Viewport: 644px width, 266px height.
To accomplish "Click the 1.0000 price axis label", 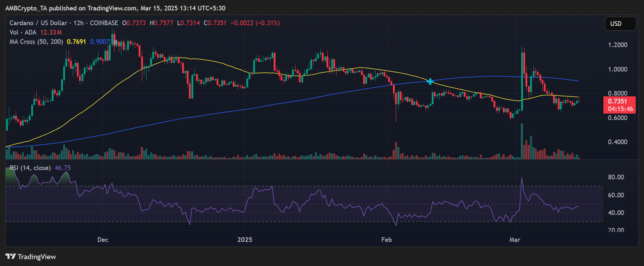I will [x=618, y=69].
